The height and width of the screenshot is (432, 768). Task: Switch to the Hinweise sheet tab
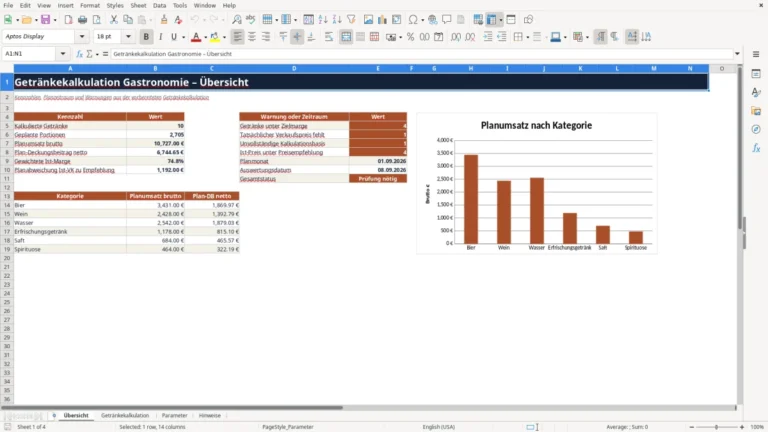point(210,415)
